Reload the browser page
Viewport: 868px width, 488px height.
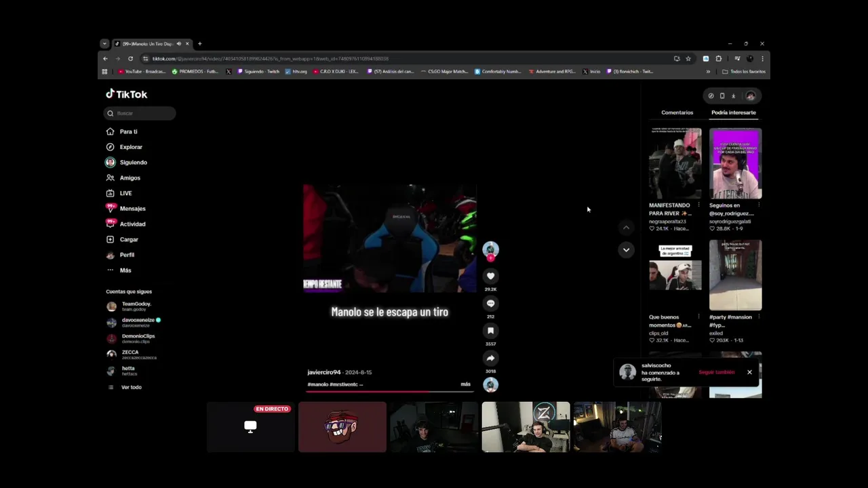[x=130, y=59]
